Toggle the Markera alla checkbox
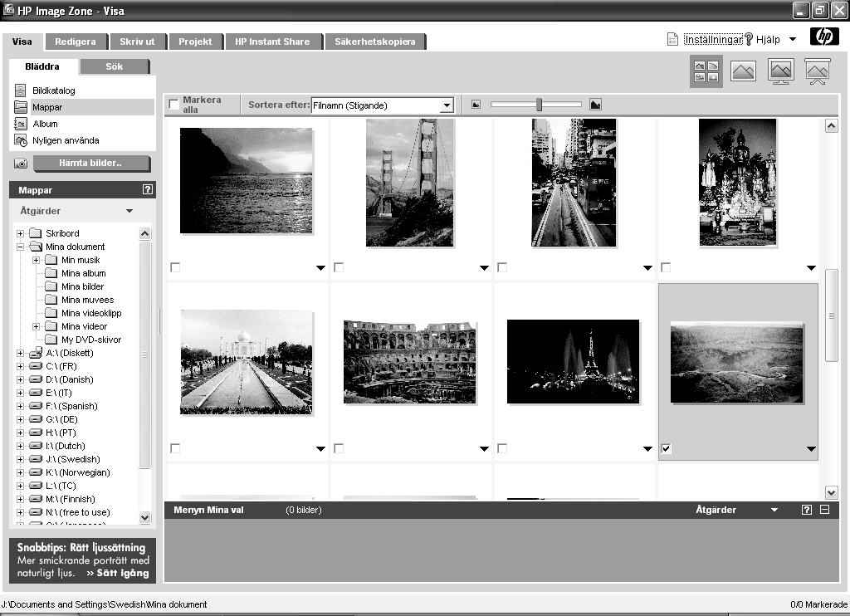This screenshot has width=850, height=616. tap(174, 104)
